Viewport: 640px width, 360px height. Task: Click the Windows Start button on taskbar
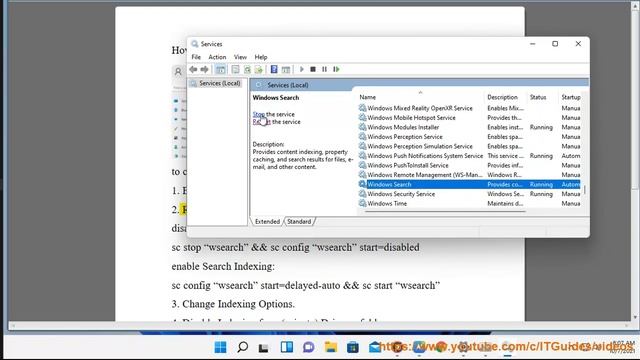point(220,347)
